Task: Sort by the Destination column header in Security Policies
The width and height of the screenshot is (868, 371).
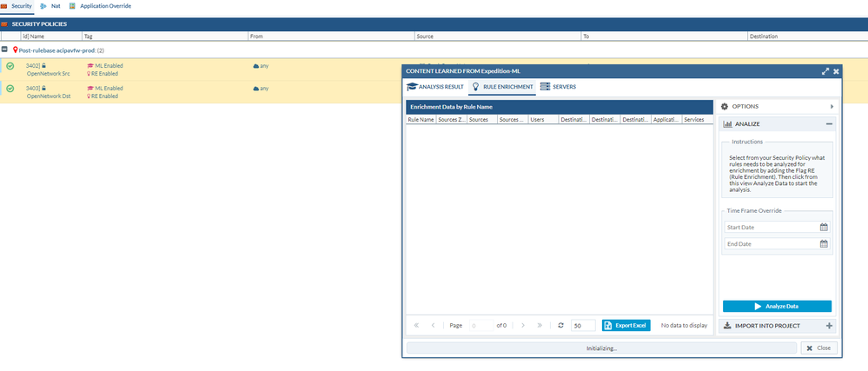Action: click(x=807, y=36)
